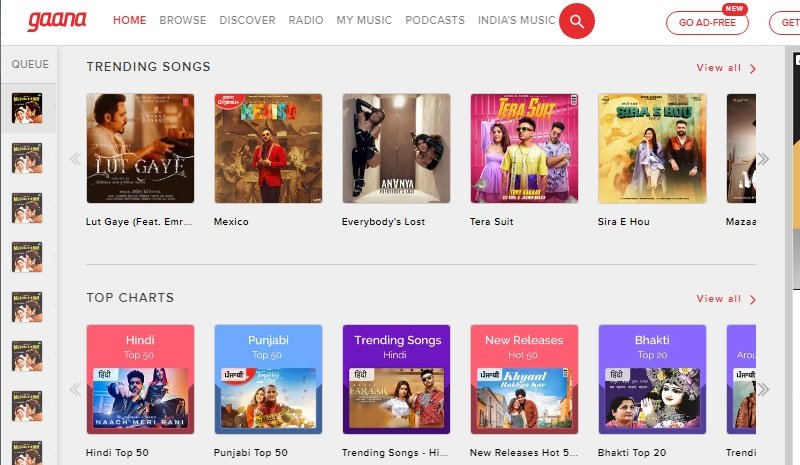Open the BROWSE menu
The height and width of the screenshot is (465, 800).
tap(183, 20)
